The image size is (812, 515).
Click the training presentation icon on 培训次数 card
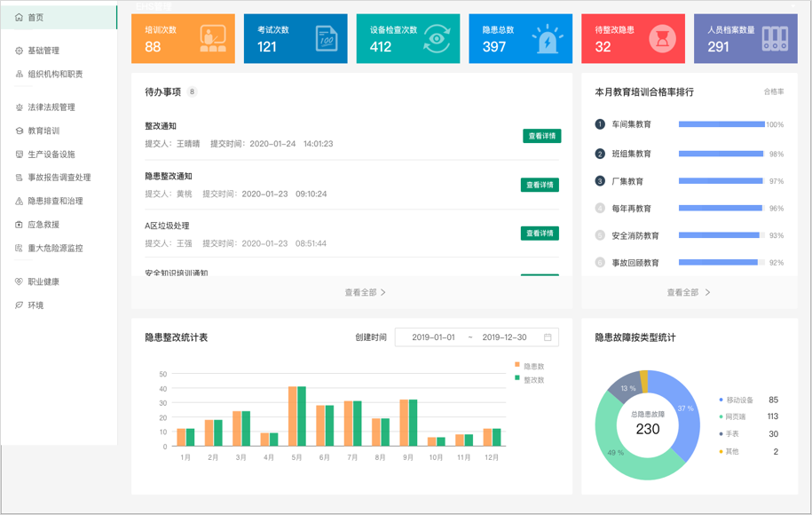click(212, 38)
